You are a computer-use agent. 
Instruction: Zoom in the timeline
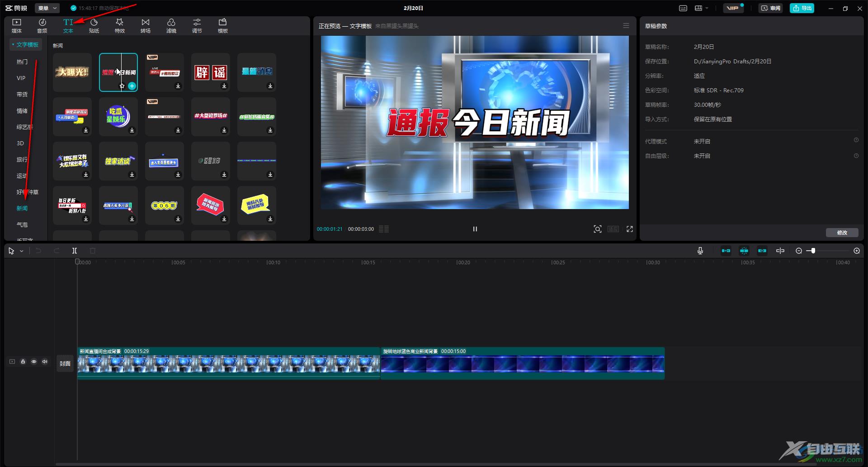pyautogui.click(x=857, y=251)
